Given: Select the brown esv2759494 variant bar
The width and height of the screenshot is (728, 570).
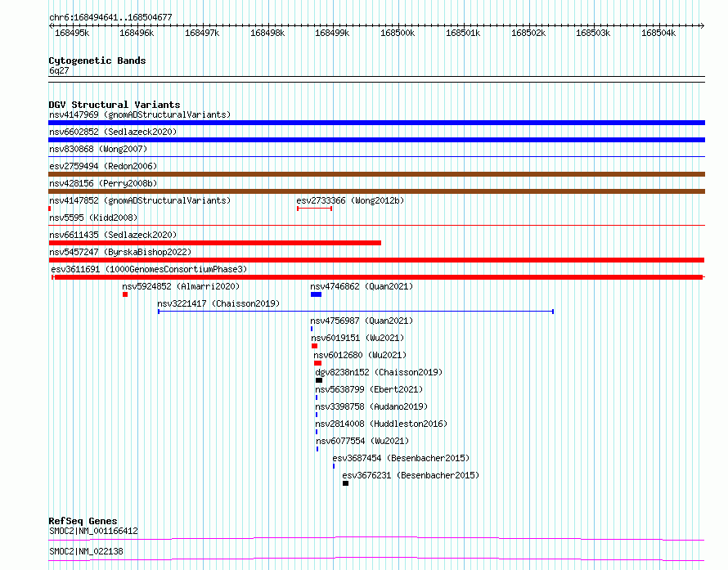Looking at the screenshot, I should [x=376, y=174].
